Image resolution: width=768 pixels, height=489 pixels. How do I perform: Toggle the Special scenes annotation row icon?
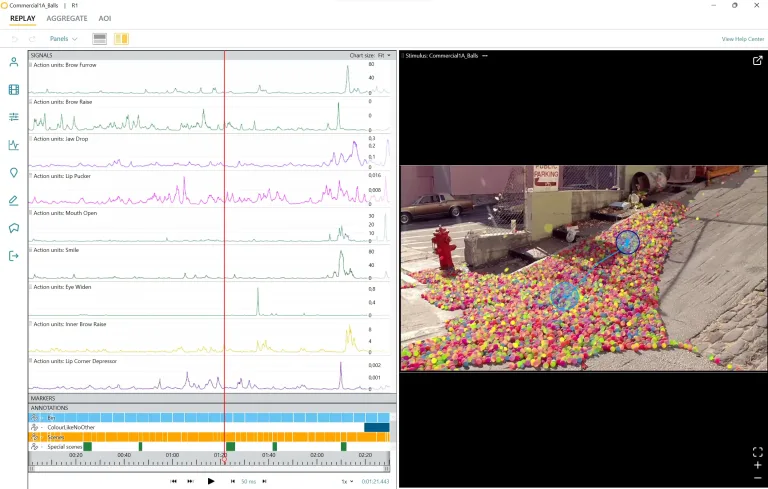[35, 447]
